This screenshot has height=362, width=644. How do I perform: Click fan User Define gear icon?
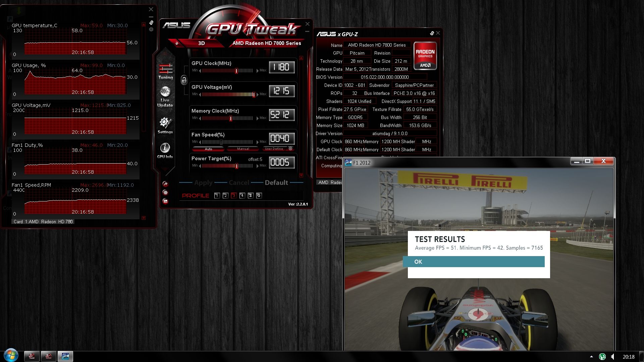coord(290,148)
